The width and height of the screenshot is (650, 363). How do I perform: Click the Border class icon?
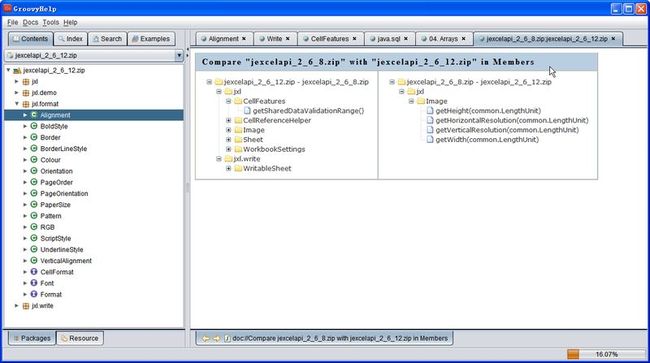pyautogui.click(x=34, y=137)
